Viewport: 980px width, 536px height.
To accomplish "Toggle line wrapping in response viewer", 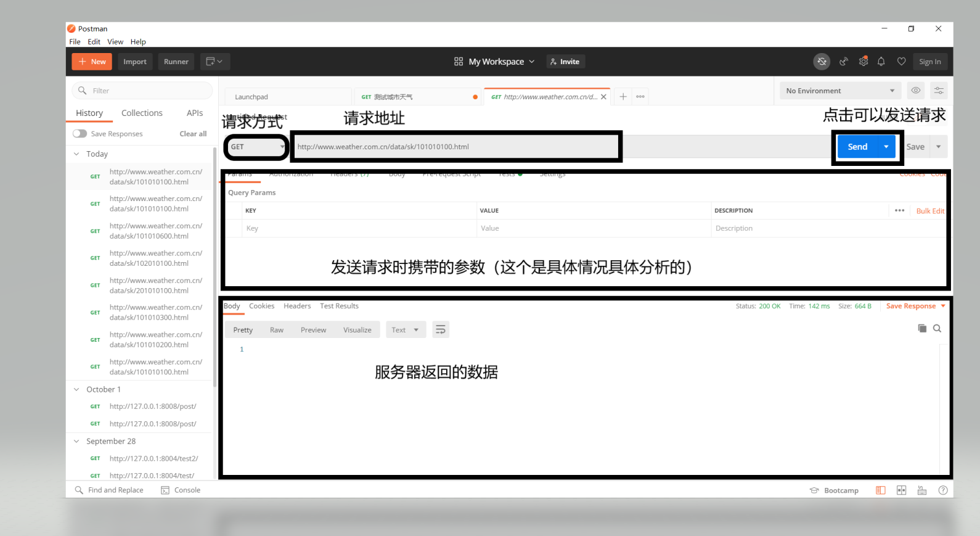I will 441,330.
